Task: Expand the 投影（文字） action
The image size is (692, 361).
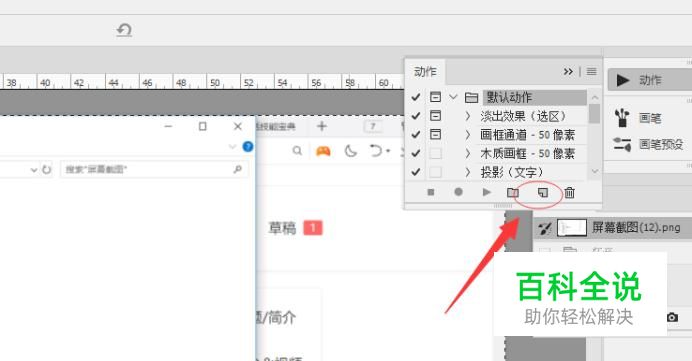Action: click(x=468, y=172)
